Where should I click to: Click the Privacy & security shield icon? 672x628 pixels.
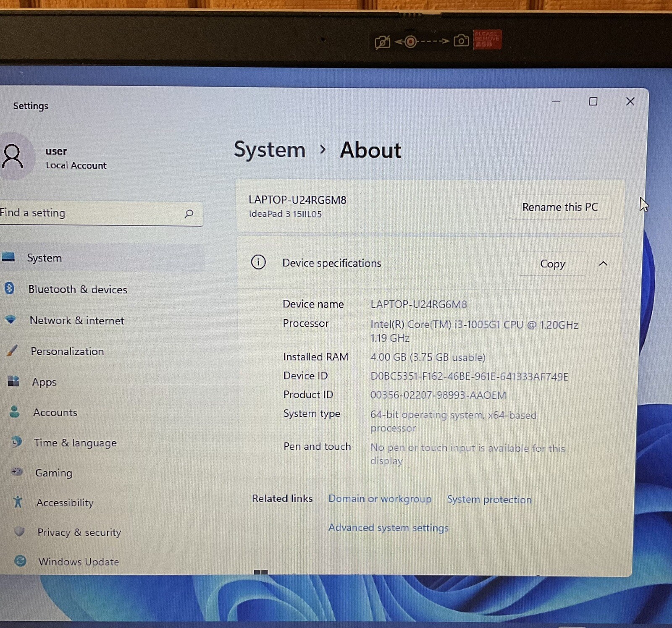(19, 531)
